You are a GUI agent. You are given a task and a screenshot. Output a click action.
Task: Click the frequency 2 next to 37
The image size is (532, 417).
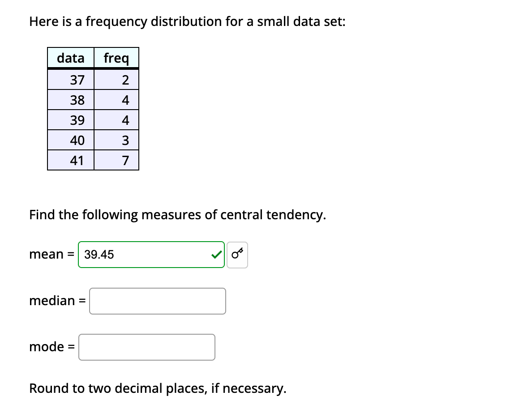point(126,80)
